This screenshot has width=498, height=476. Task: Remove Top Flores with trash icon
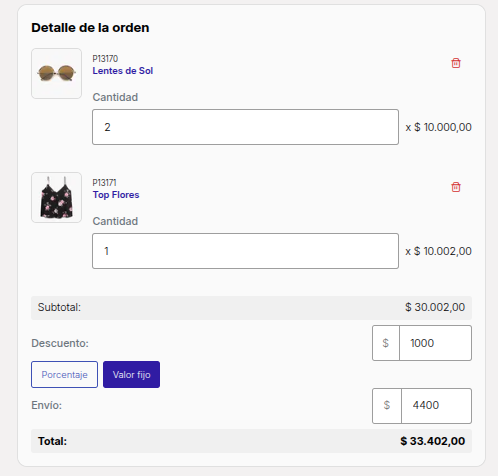point(456,187)
